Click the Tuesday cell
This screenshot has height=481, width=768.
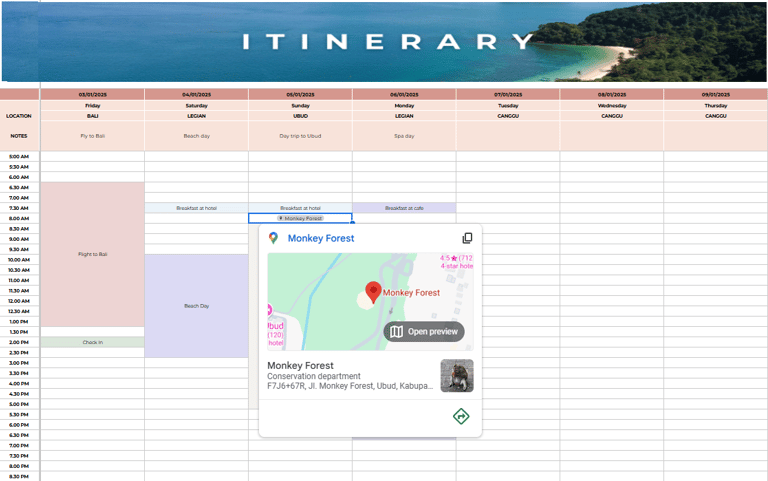[x=508, y=105]
